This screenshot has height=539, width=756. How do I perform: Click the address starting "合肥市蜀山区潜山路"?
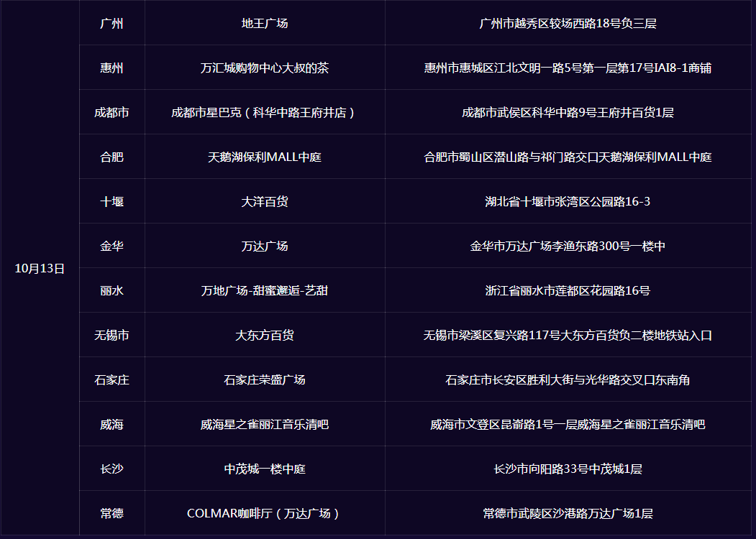[x=568, y=157]
